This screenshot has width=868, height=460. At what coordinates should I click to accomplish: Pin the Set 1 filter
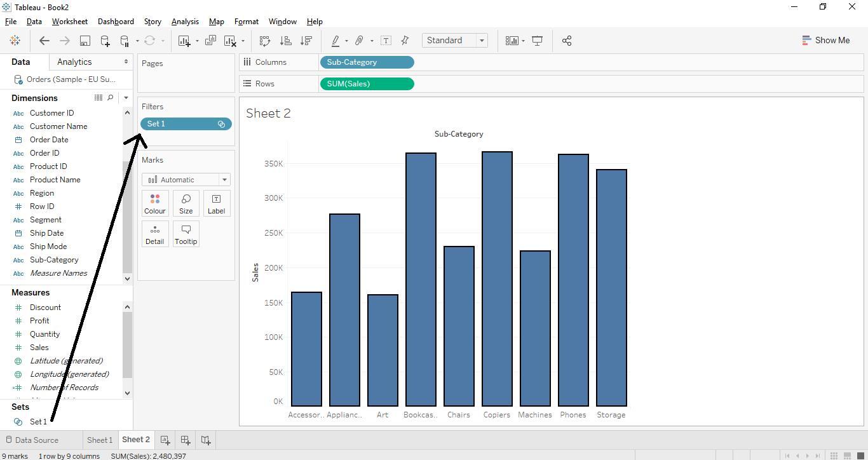[221, 124]
